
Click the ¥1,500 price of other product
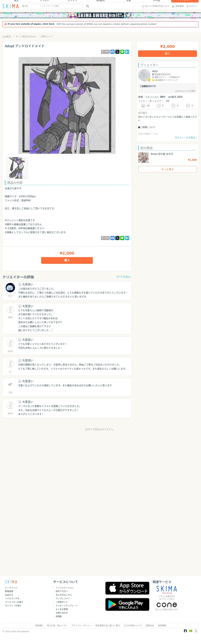pyautogui.click(x=192, y=160)
